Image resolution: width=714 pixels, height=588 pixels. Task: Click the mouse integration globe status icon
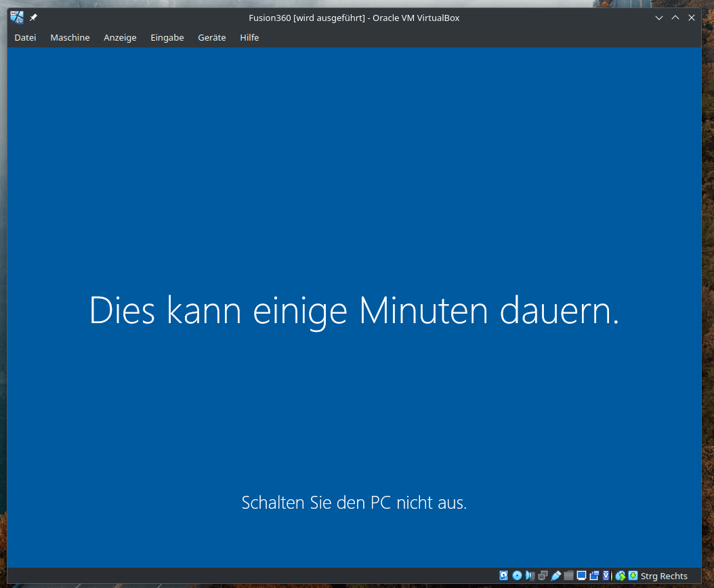coord(621,576)
